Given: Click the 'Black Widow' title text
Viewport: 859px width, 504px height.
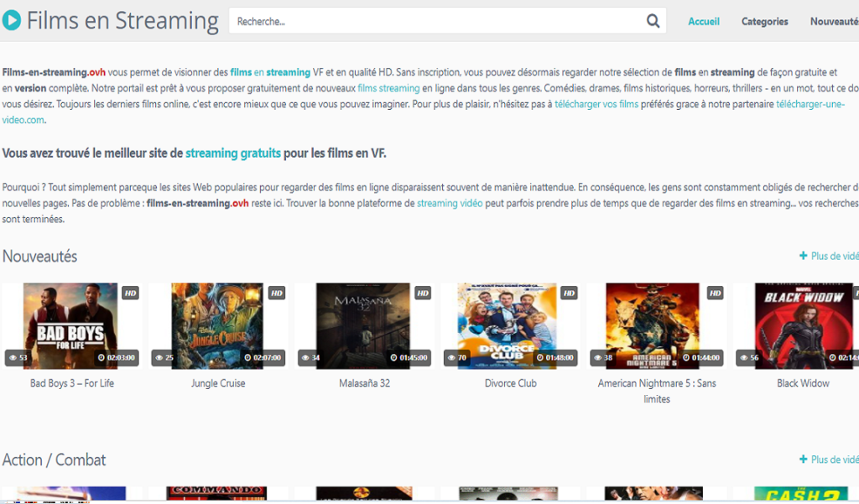Looking at the screenshot, I should [x=803, y=383].
